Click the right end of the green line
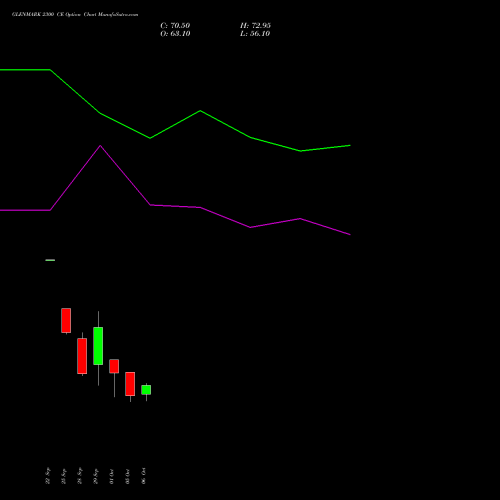 coord(350,145)
